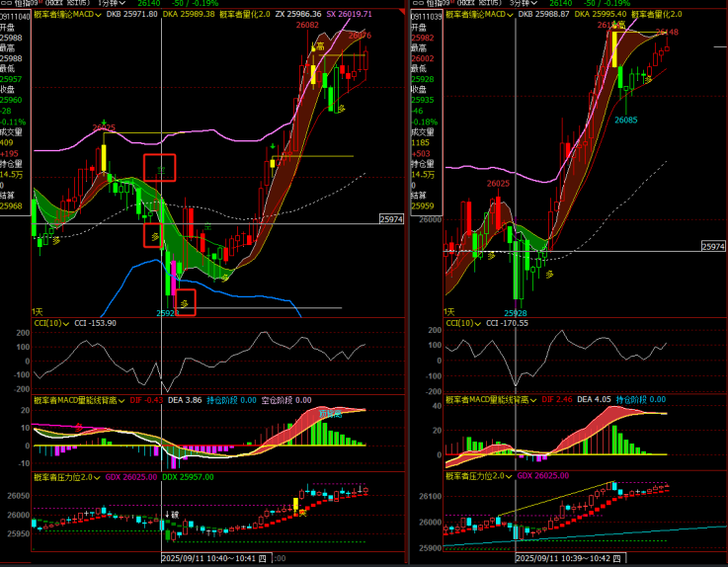This screenshot has width=728, height=568.
Task: Click the lowest red-boxed 多 signal near 25928
Action: [184, 302]
